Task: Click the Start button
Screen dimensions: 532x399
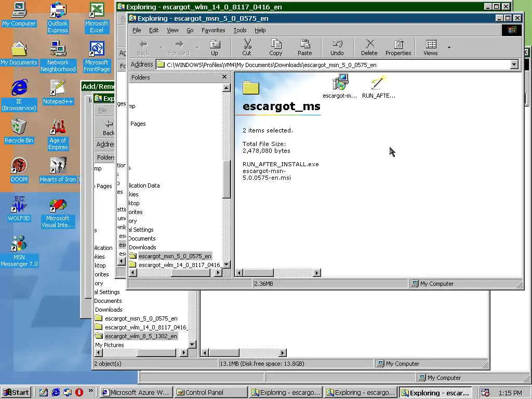Action: 16,393
